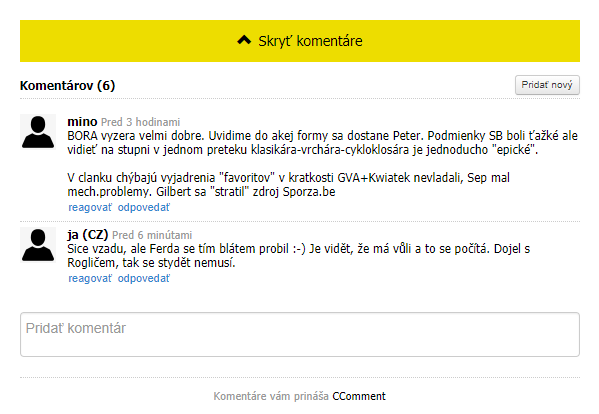
Task: Click odpovedať under ja (CZ) comment
Action: pyautogui.click(x=144, y=278)
